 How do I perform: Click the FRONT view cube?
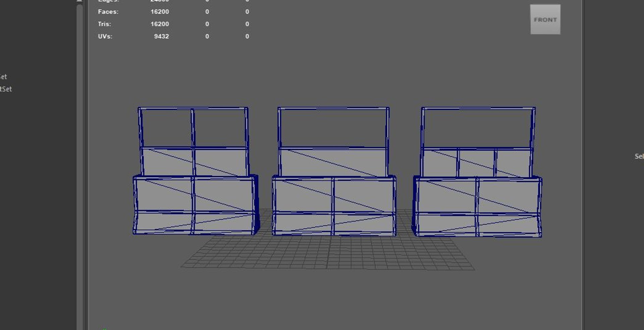(x=545, y=19)
